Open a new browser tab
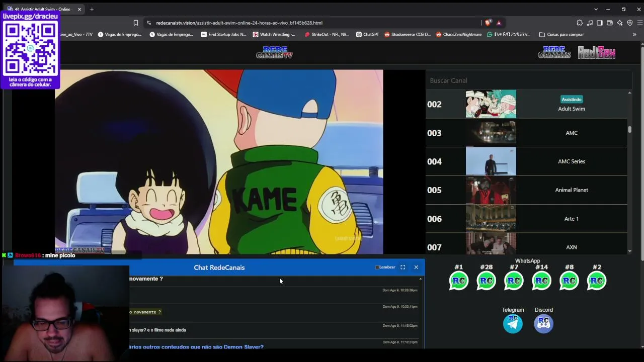 92,9
